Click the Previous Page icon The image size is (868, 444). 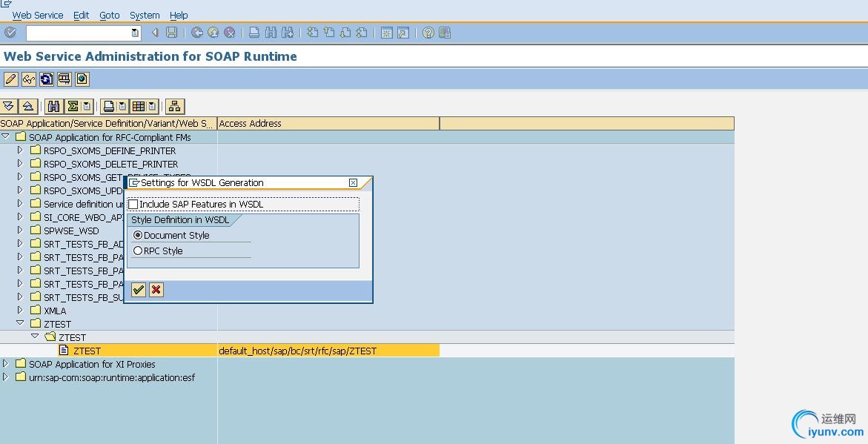[x=329, y=33]
